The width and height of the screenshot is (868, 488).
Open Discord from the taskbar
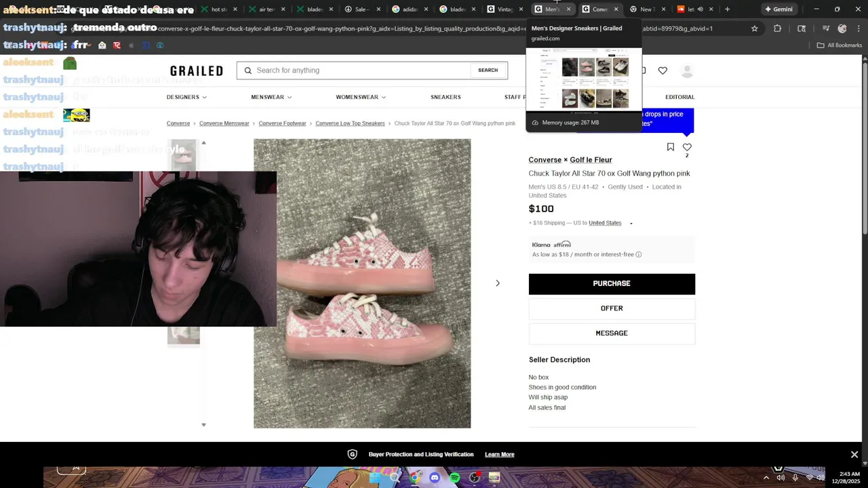[x=435, y=478]
